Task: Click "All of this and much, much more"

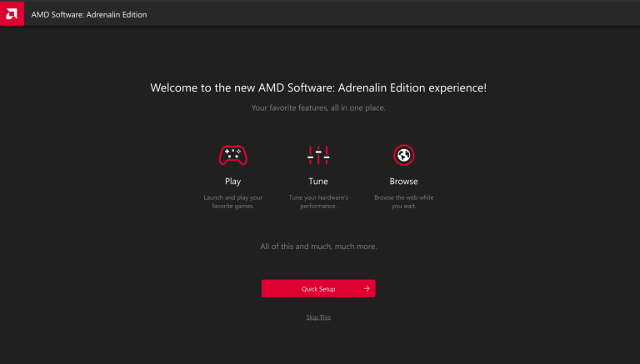Action: point(318,247)
